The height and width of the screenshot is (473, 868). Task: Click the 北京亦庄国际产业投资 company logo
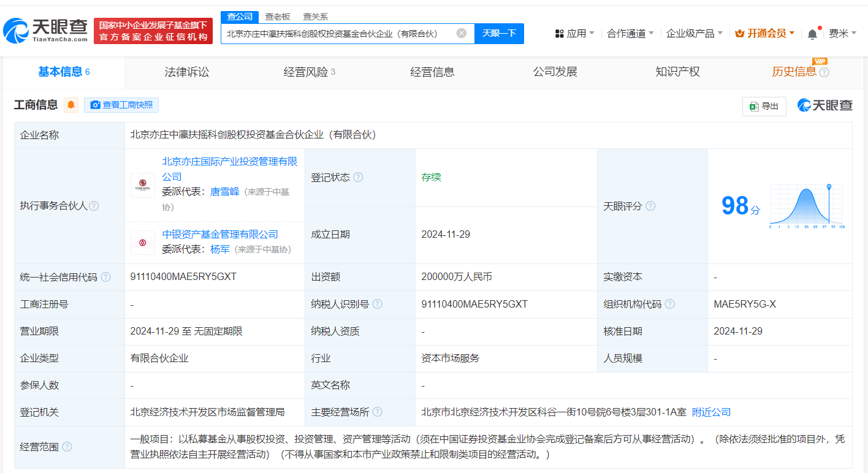(x=143, y=185)
